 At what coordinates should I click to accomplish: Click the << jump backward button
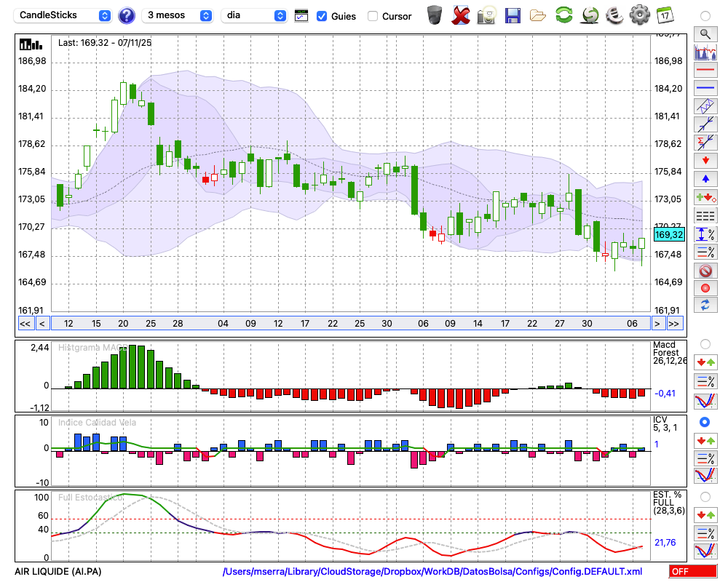click(25, 323)
